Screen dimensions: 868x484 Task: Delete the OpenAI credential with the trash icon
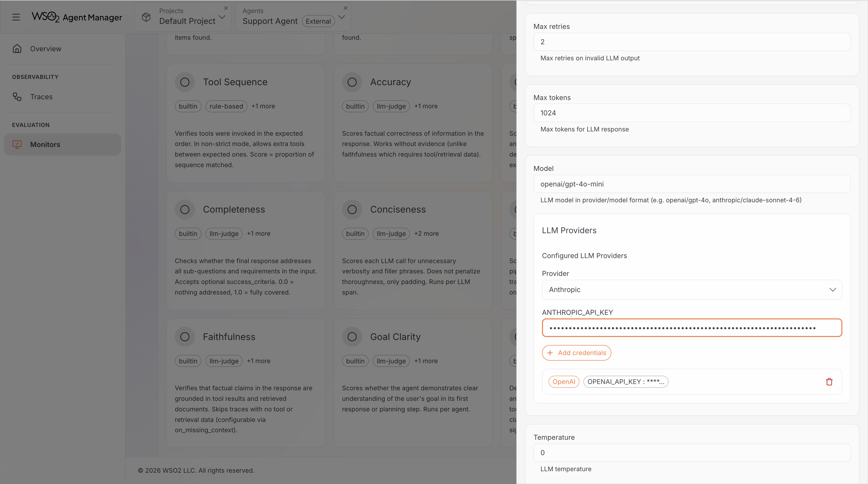click(829, 381)
